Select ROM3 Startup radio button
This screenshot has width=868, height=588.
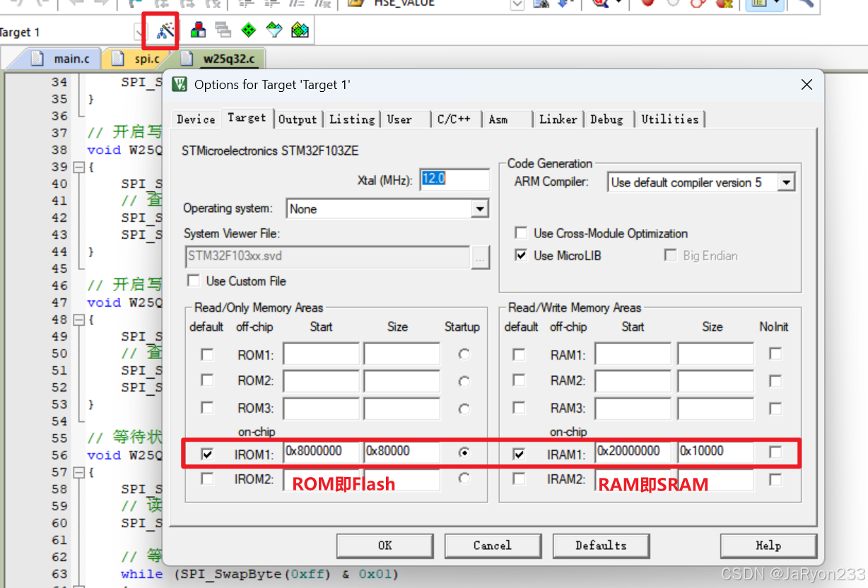(x=464, y=408)
